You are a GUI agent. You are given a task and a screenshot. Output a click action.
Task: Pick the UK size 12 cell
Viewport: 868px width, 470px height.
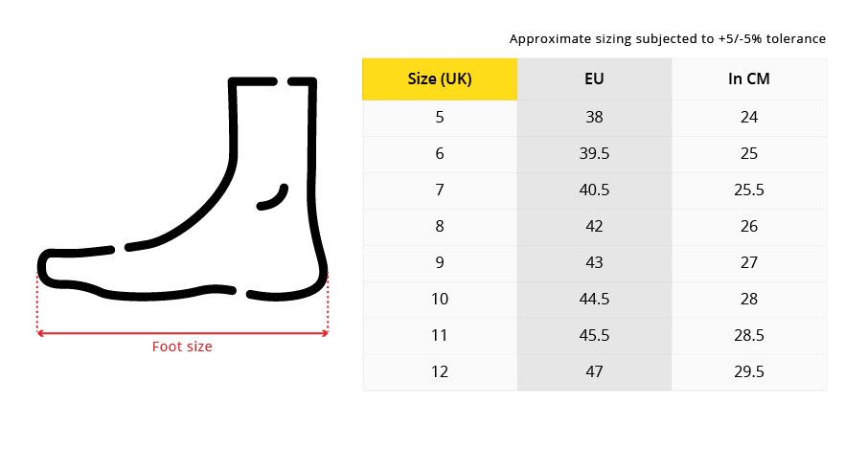[x=440, y=372]
